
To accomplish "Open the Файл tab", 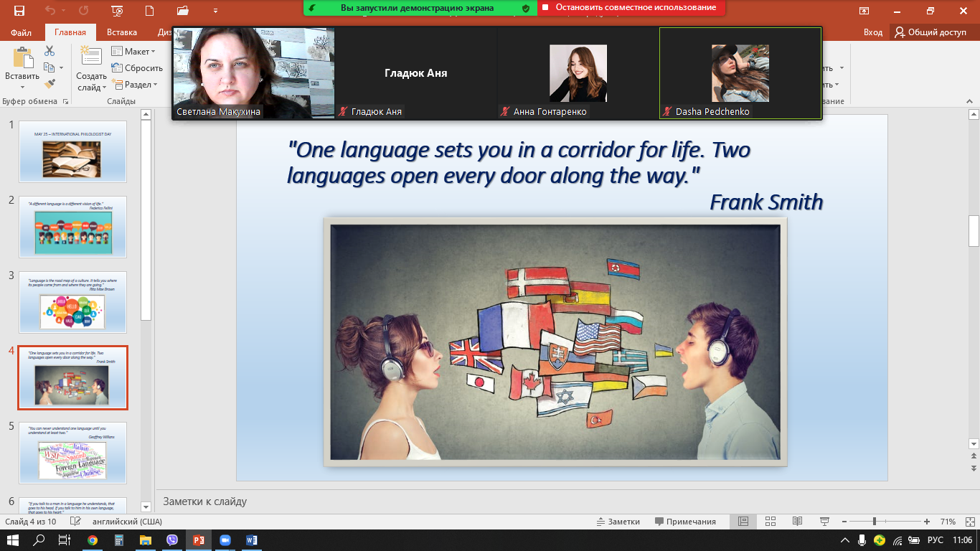I will click(x=22, y=32).
